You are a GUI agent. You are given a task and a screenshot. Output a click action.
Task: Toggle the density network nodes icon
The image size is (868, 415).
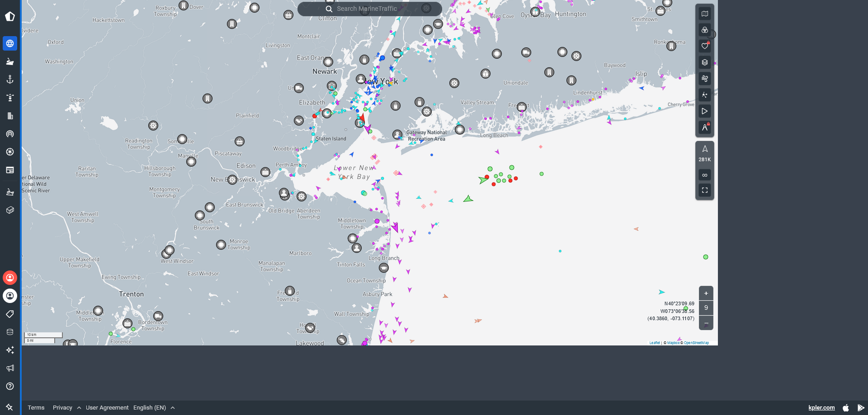coord(705,95)
